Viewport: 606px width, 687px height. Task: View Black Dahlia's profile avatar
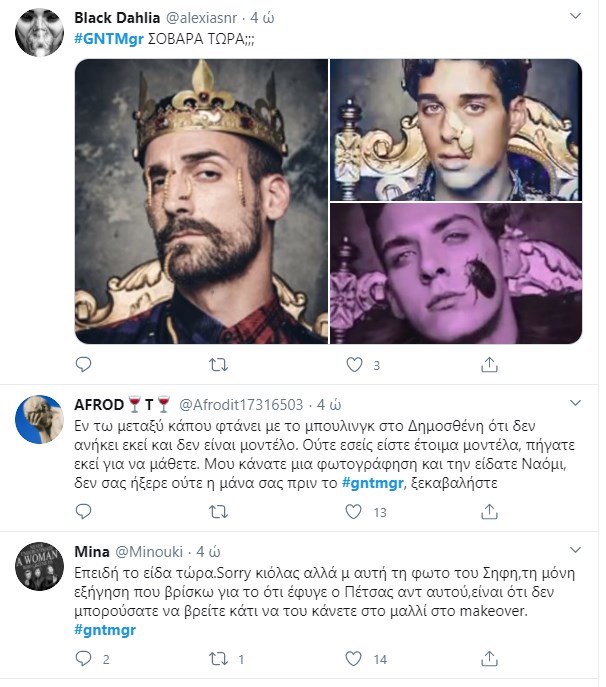40,35
